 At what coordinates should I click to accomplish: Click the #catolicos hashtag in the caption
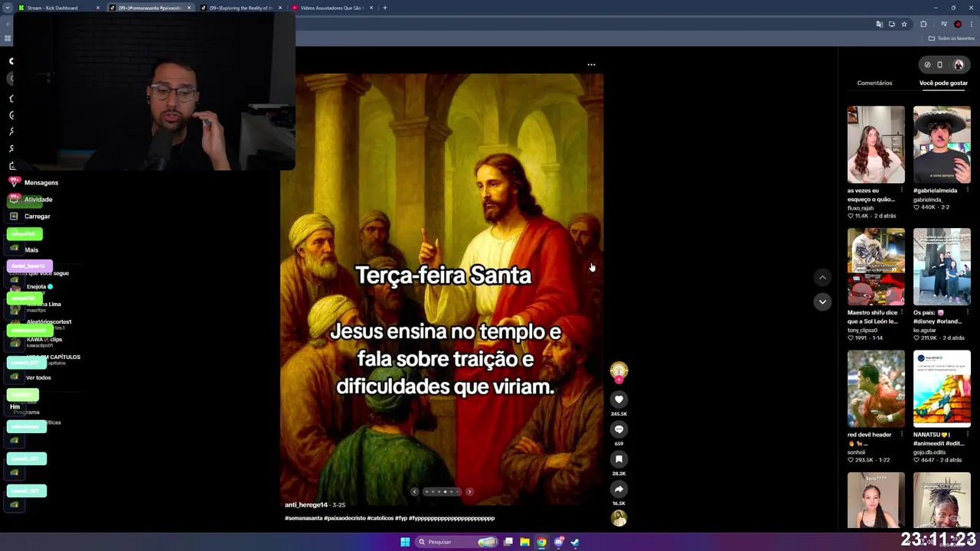click(380, 518)
